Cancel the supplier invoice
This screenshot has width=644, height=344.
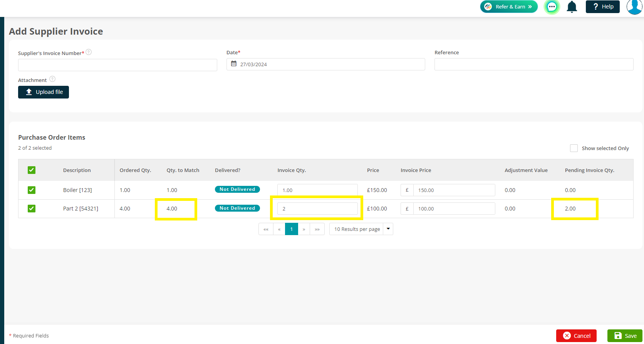point(576,336)
